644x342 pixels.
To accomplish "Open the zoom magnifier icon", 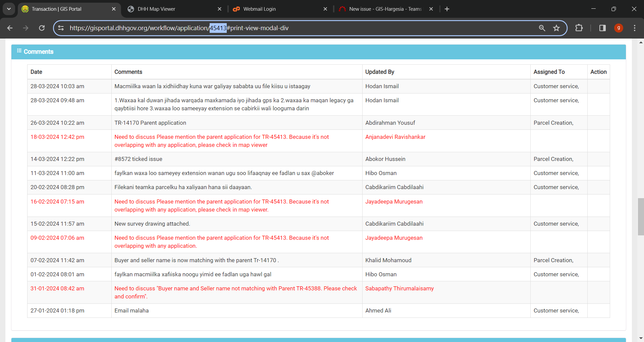I will [542, 28].
